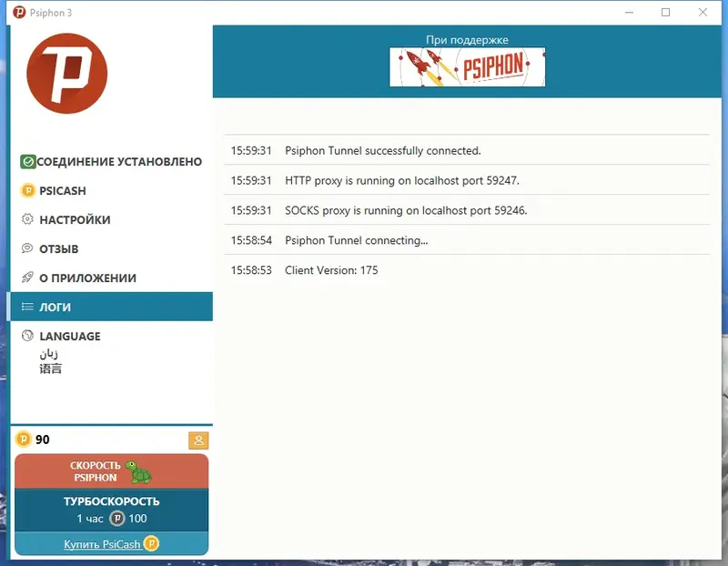Select log entry HTTP proxy port 59247
728x566 pixels.
click(x=467, y=180)
